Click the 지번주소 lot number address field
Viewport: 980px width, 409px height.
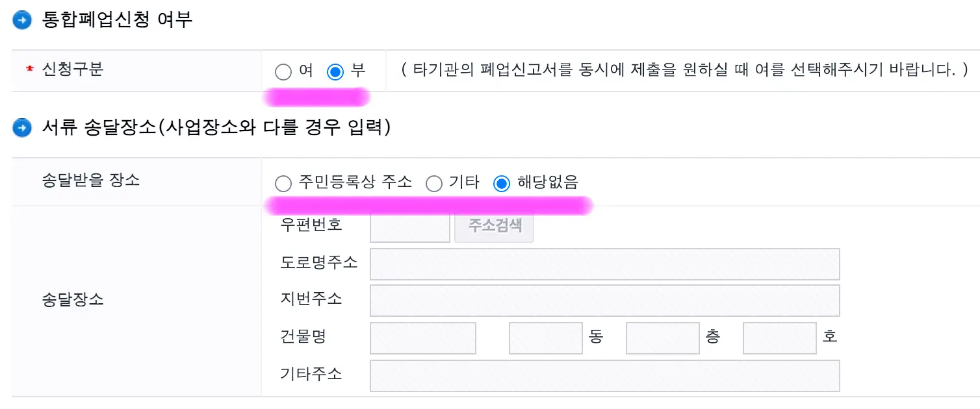pyautogui.click(x=604, y=300)
